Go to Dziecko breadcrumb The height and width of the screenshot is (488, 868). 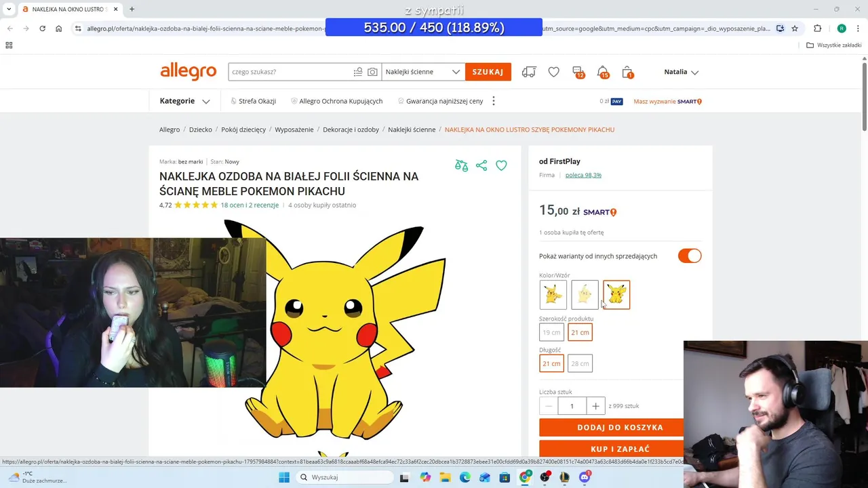pos(201,129)
